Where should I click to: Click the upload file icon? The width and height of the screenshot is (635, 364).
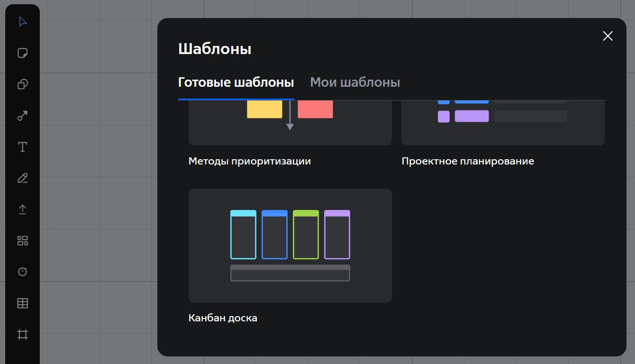pos(23,209)
